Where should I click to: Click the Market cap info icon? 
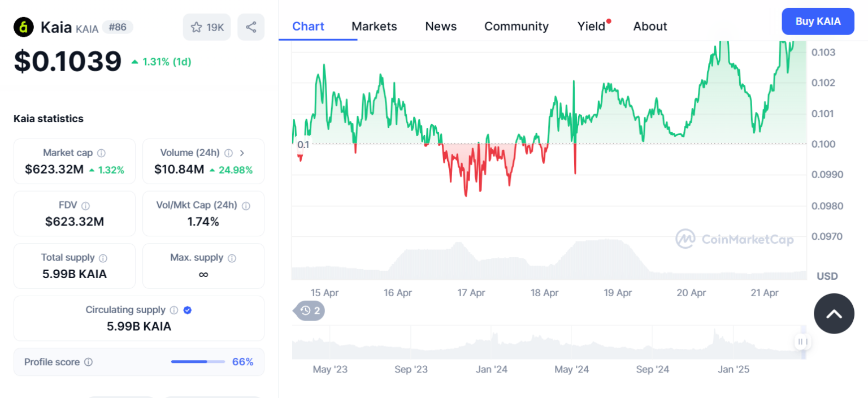point(101,153)
